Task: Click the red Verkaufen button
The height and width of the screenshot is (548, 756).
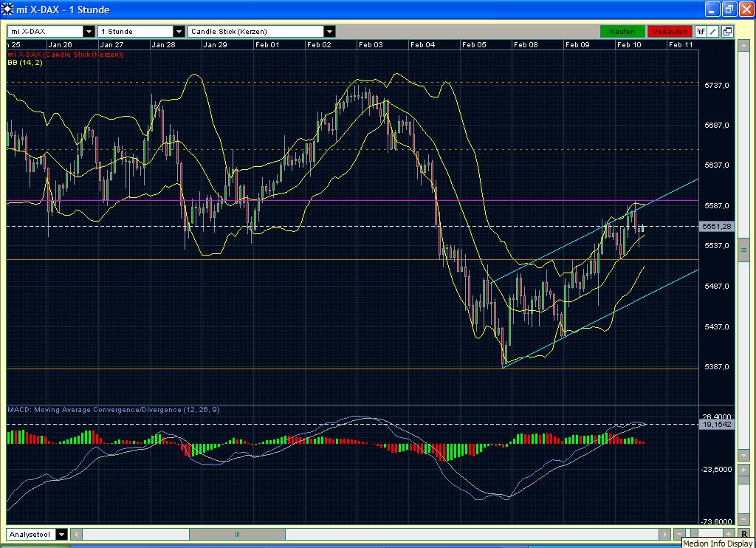Action: [669, 31]
